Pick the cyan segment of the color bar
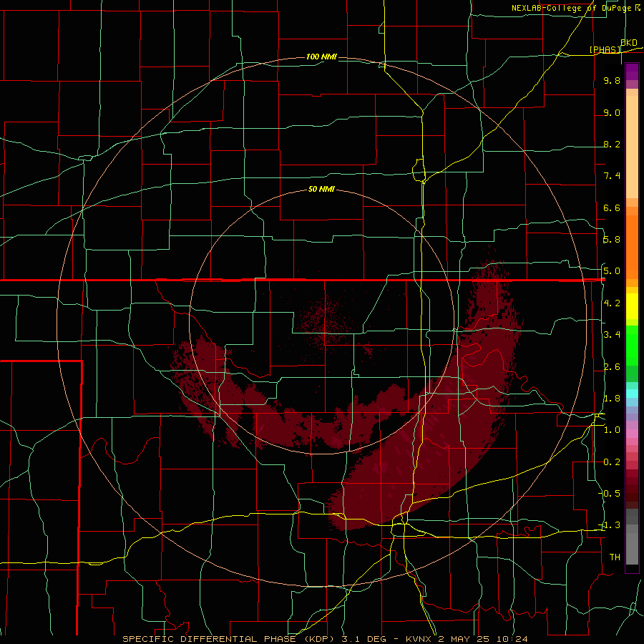Screen dimensions: 644x644 pyautogui.click(x=632, y=394)
